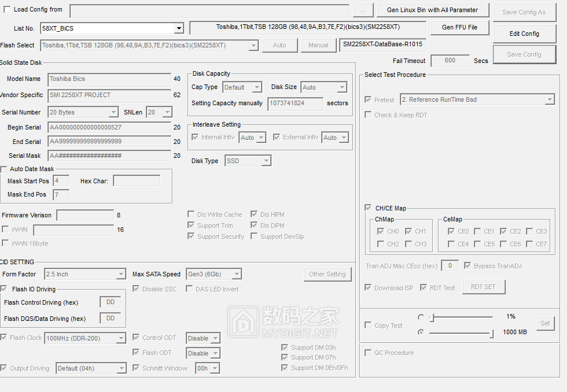The image size is (567, 392).
Task: Check the QC Procedure box
Action: pyautogui.click(x=368, y=353)
